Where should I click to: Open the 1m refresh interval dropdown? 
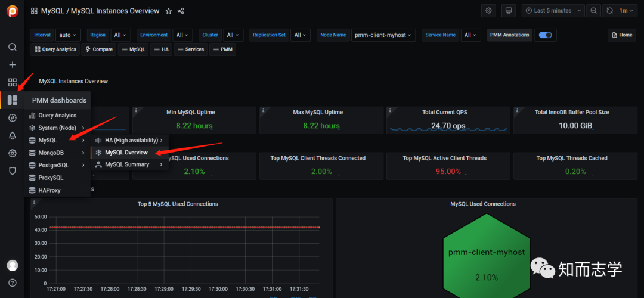tap(626, 11)
